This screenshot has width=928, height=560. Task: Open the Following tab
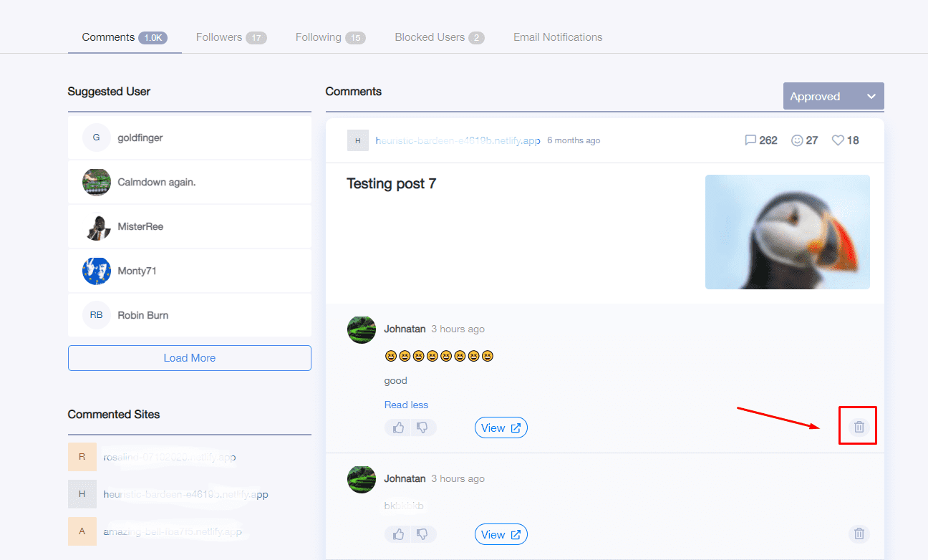[331, 37]
